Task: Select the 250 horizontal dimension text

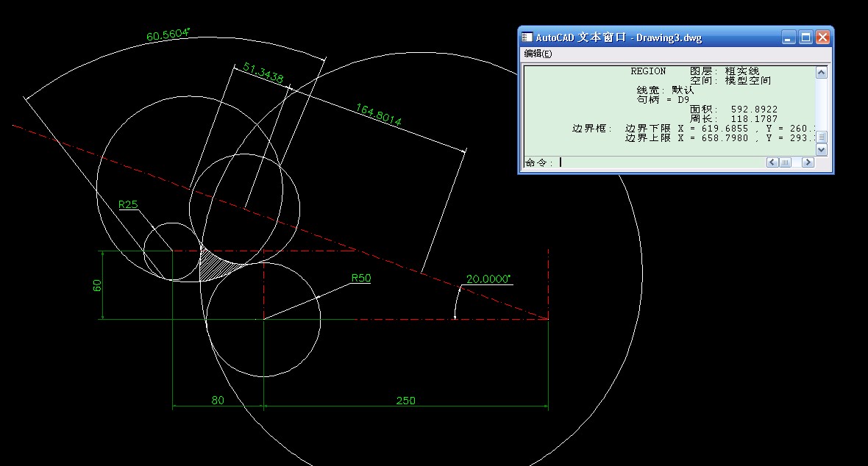Action: coord(406,400)
